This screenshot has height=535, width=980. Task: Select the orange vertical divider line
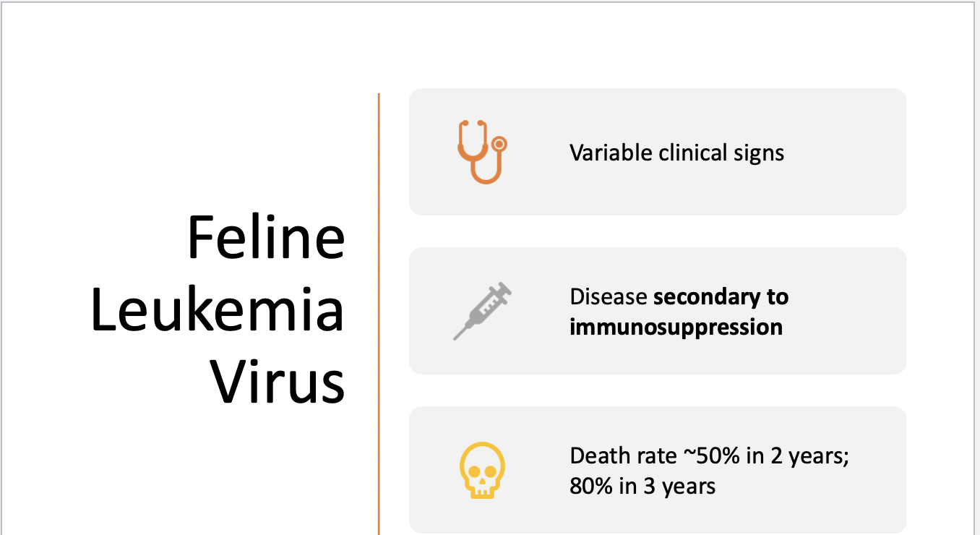tap(379, 314)
